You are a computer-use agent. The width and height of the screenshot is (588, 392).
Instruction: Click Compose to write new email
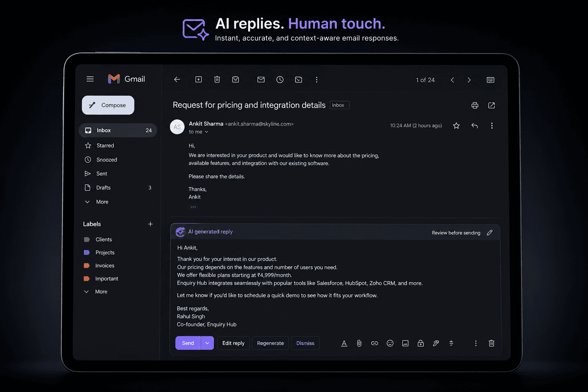(x=108, y=105)
